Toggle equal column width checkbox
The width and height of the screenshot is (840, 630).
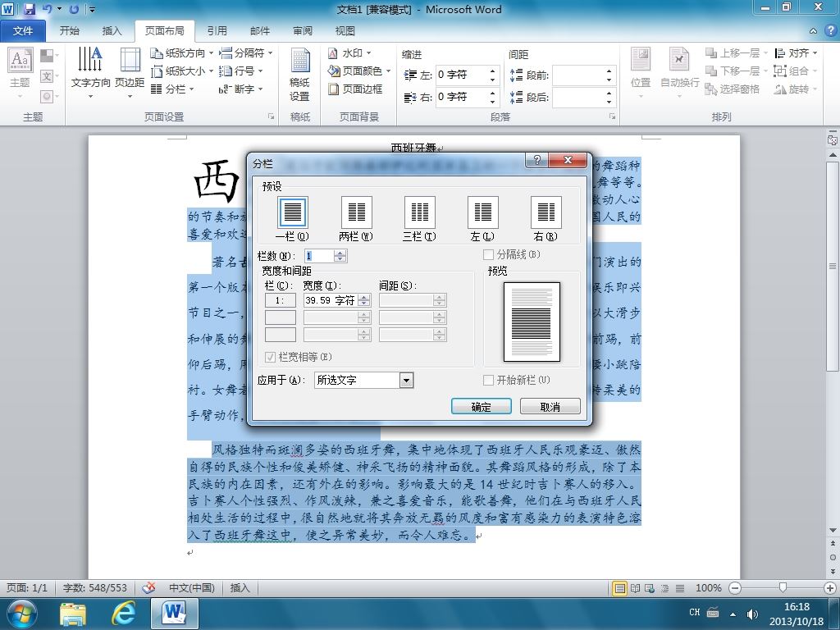click(x=270, y=357)
